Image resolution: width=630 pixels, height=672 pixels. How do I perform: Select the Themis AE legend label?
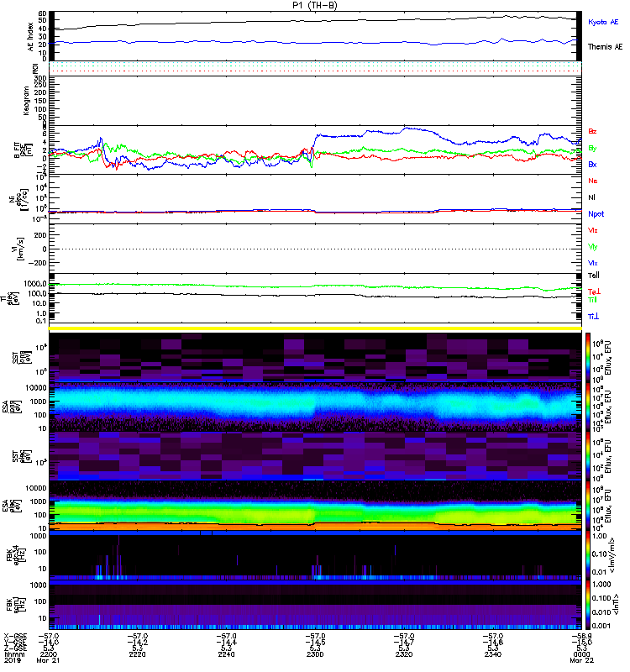tap(605, 47)
